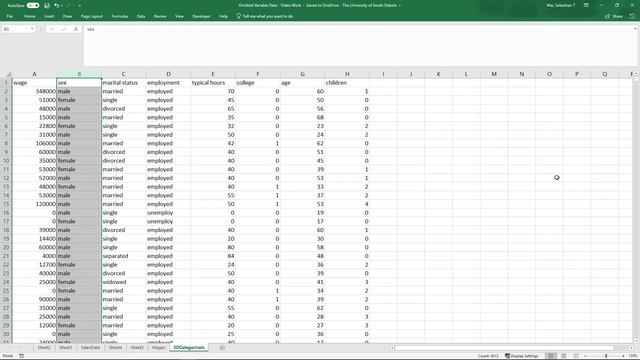Screen dimensions: 640x360
Task: Click the Tell me what you want to do box
Action: [x=265, y=16]
